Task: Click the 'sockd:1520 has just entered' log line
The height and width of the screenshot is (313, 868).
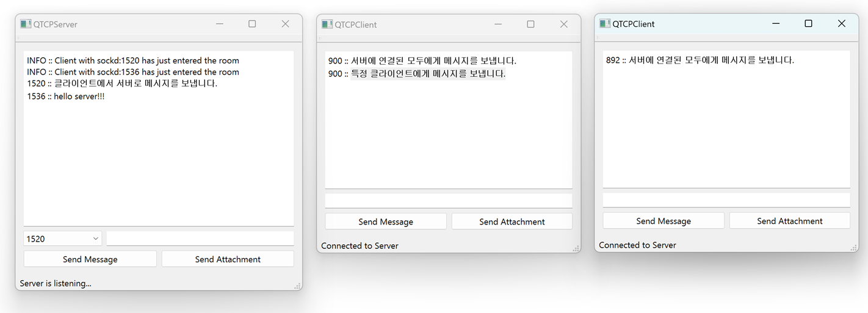Action: (133, 60)
